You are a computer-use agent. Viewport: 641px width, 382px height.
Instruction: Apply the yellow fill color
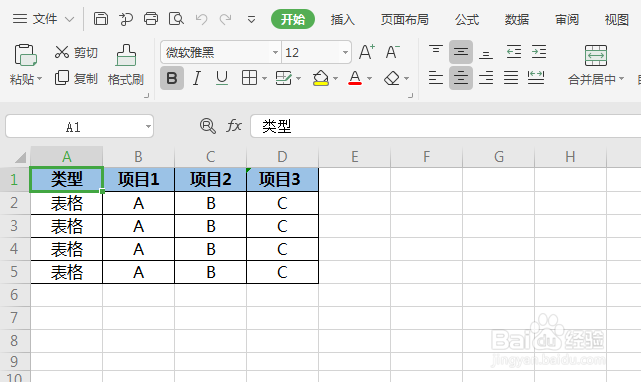point(321,78)
